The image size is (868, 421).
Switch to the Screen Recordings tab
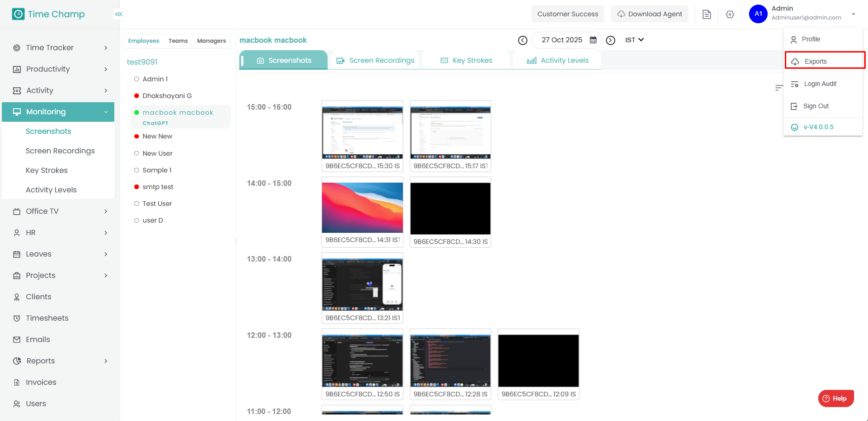point(375,60)
